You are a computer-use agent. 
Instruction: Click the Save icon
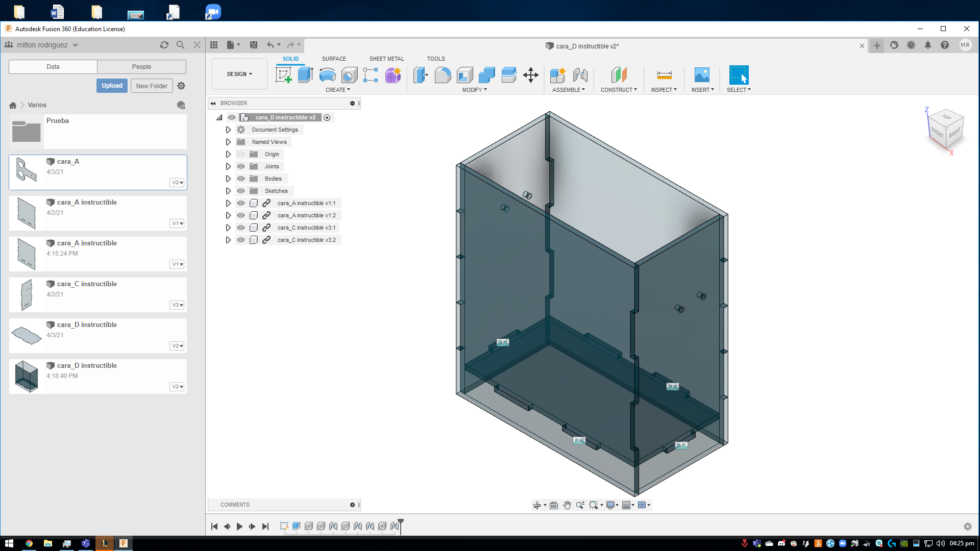pyautogui.click(x=254, y=45)
